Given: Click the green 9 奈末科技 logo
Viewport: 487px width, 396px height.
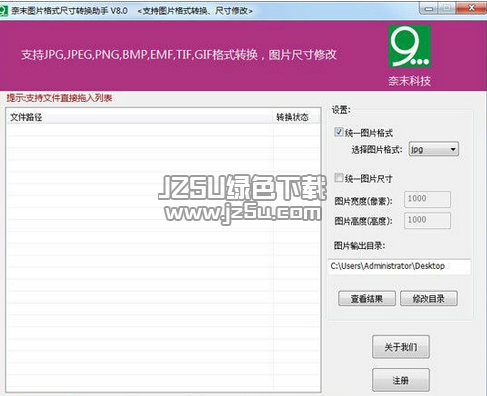Looking at the screenshot, I should (x=410, y=46).
